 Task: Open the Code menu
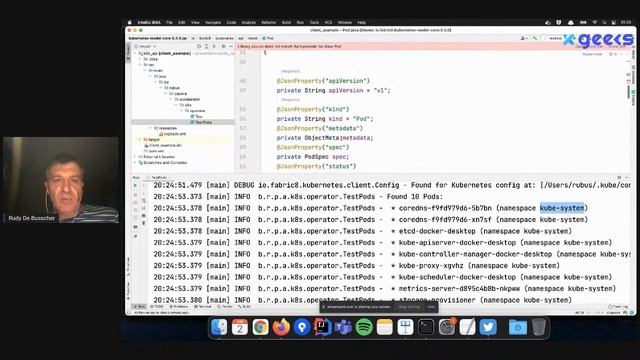point(231,22)
